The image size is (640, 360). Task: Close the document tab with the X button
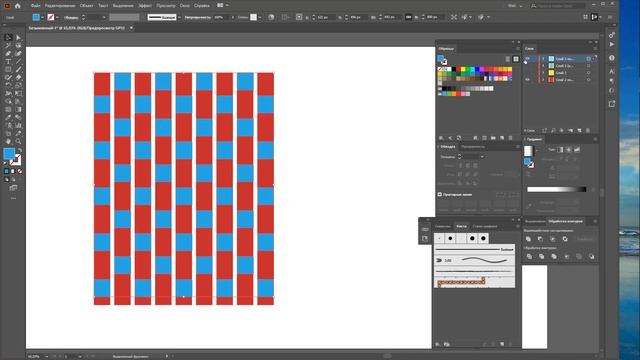pos(131,28)
